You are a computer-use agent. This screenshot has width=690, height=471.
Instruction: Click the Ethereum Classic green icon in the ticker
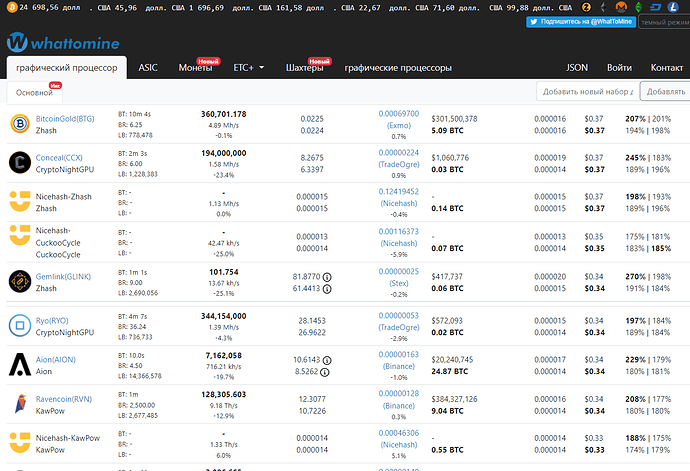(639, 7)
